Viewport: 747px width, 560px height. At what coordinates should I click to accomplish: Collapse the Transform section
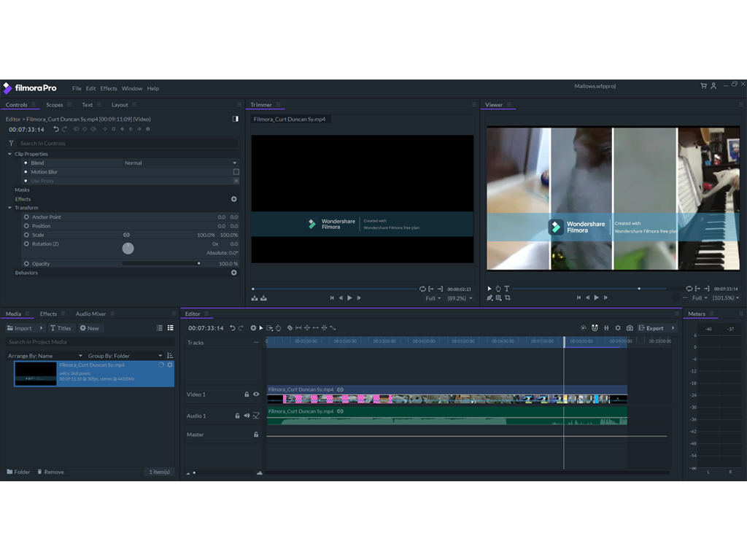[9, 208]
